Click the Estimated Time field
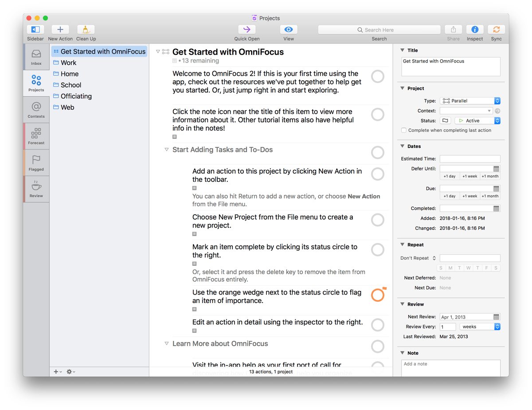The image size is (532, 410). (470, 159)
